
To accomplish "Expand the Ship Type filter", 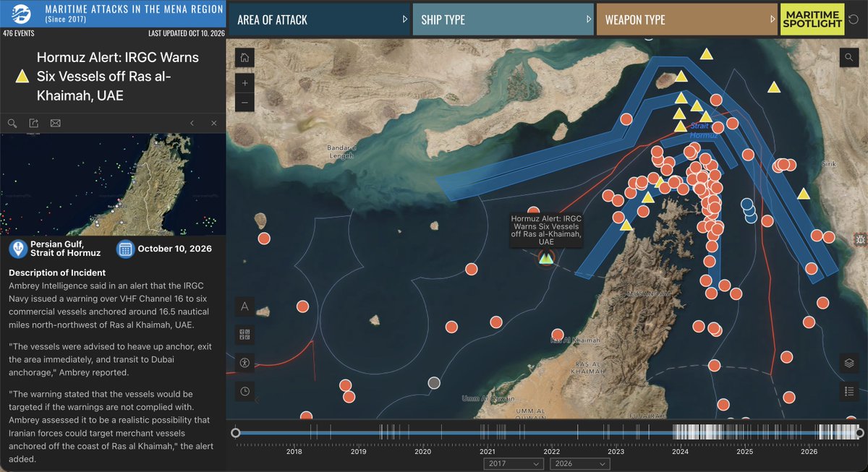I will click(503, 20).
